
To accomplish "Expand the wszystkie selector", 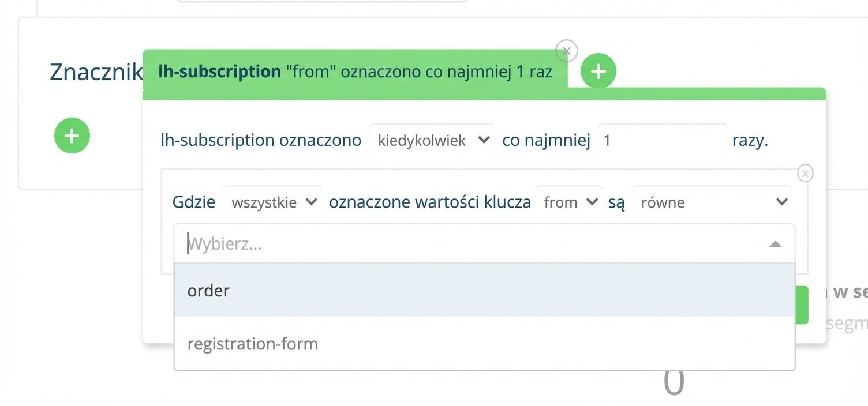I will tap(272, 202).
